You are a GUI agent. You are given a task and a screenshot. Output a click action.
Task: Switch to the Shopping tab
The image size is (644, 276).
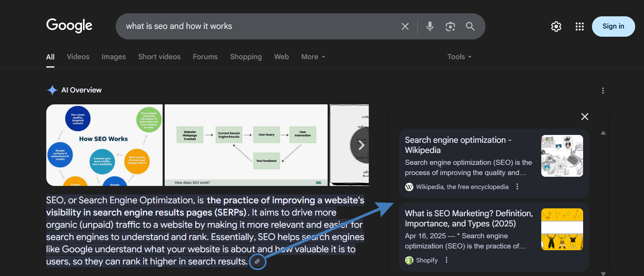point(246,57)
